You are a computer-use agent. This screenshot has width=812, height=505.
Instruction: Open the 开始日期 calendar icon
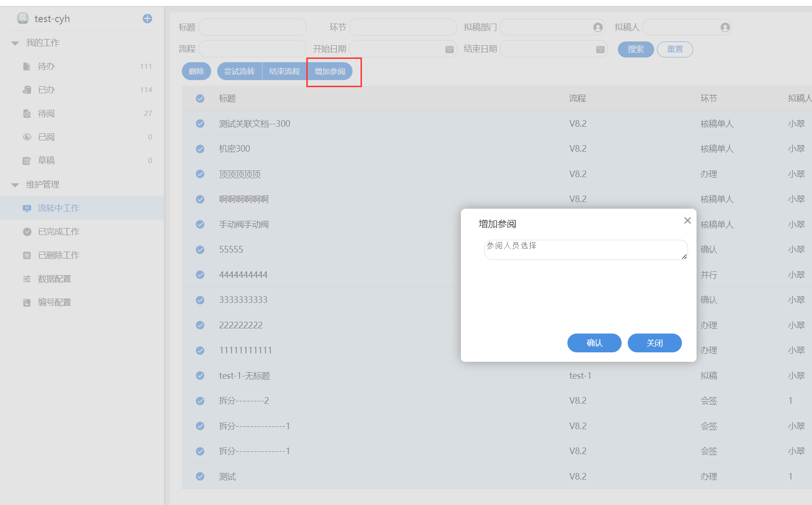click(x=450, y=49)
